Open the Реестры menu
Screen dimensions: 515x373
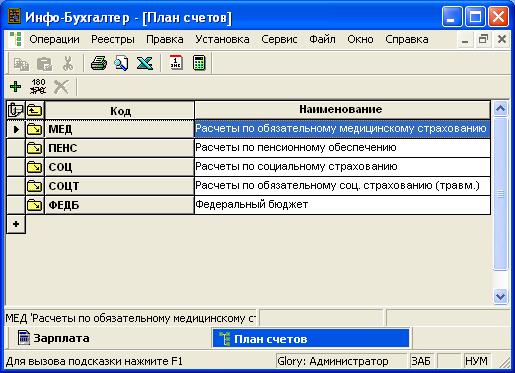[113, 39]
